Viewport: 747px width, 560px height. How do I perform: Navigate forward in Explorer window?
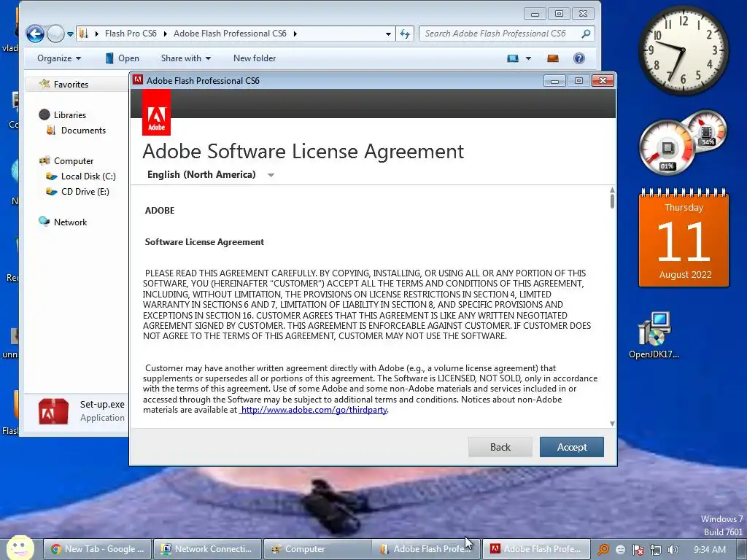pos(55,34)
